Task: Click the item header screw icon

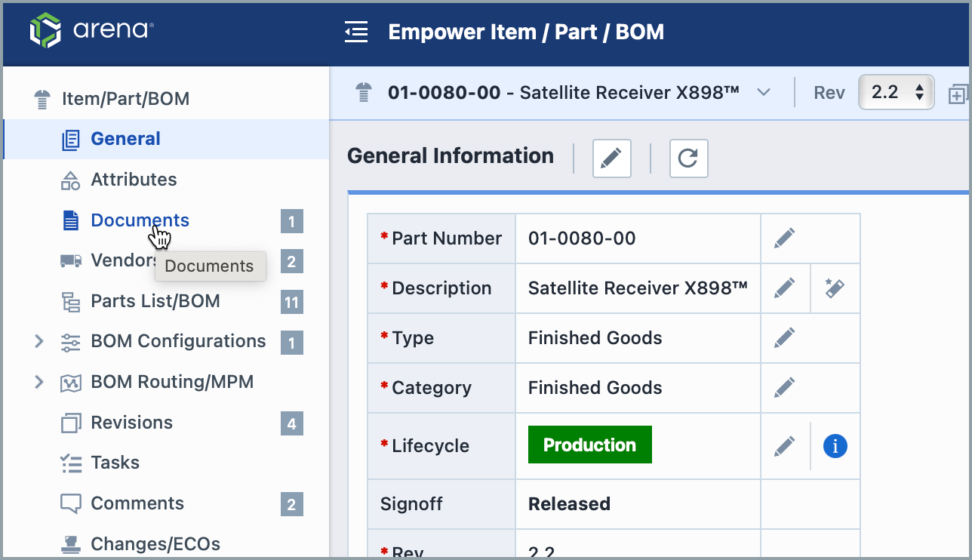Action: click(x=364, y=93)
